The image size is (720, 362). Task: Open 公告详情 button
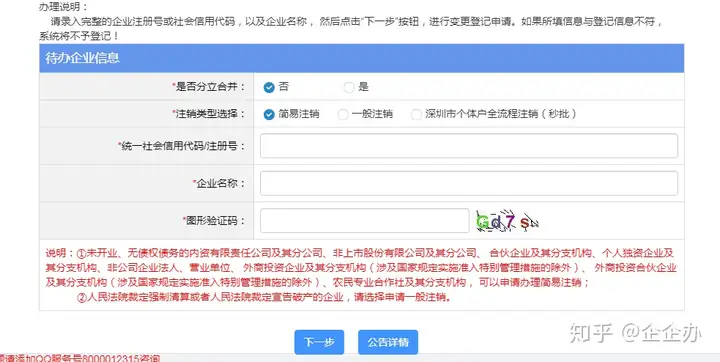click(388, 342)
